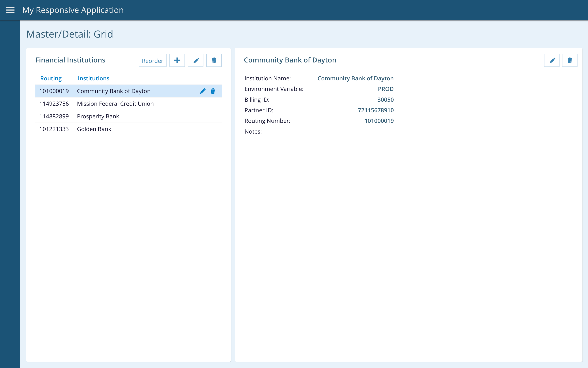The image size is (588, 368).
Task: Edit the Community Bank of Dayton row
Action: [202, 91]
